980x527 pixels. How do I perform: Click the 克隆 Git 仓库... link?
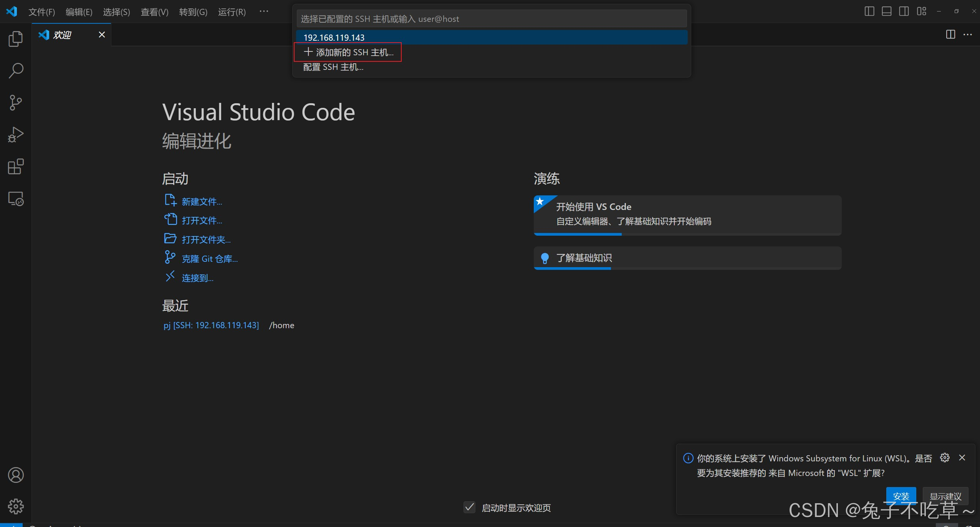pos(210,259)
